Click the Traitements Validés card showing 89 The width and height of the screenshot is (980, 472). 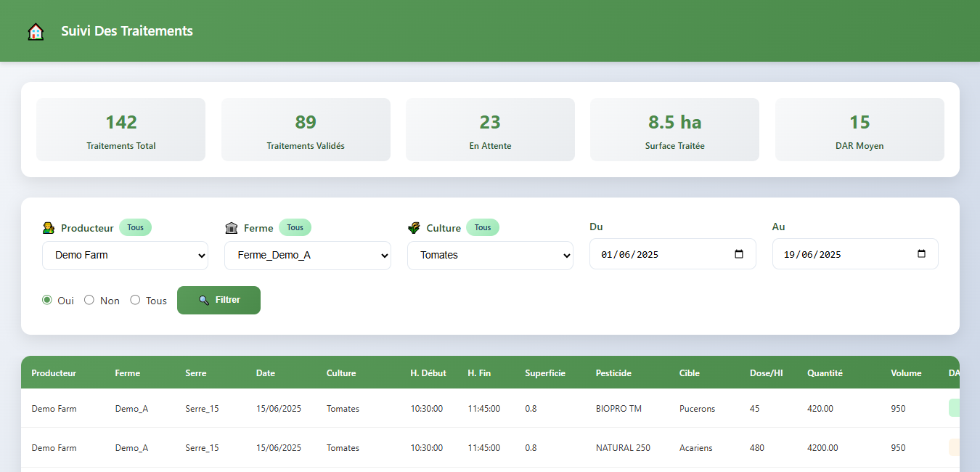tap(306, 129)
